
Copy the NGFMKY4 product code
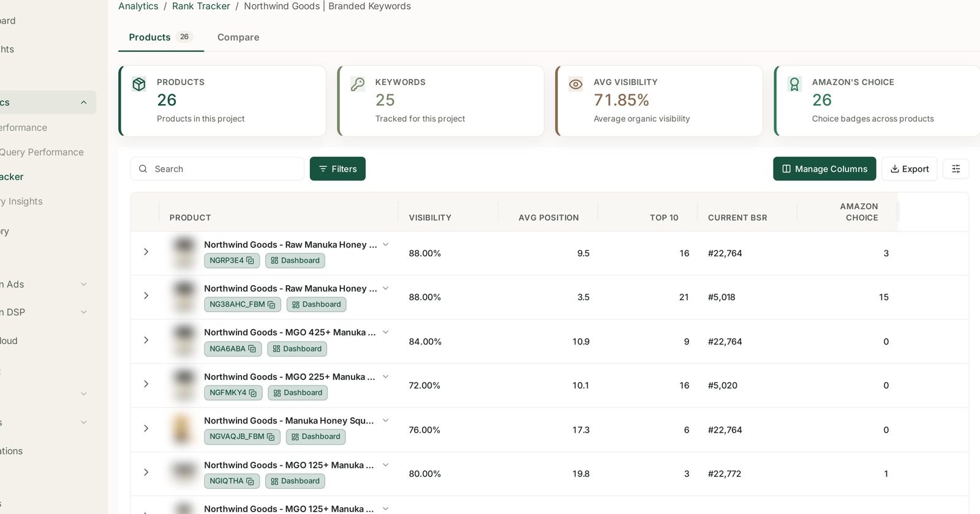(x=253, y=393)
